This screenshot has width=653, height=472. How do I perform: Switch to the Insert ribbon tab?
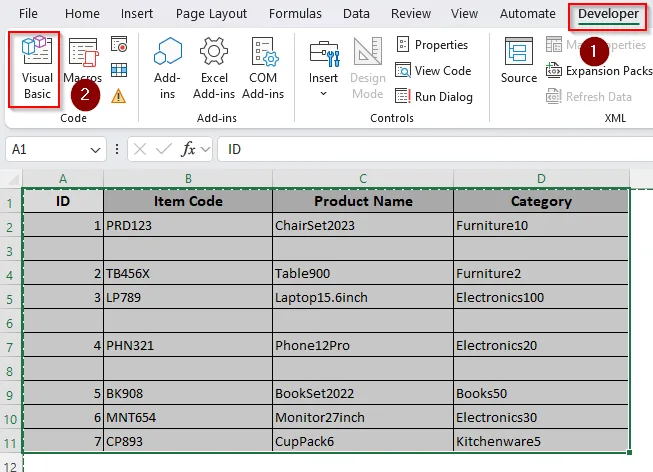point(137,14)
